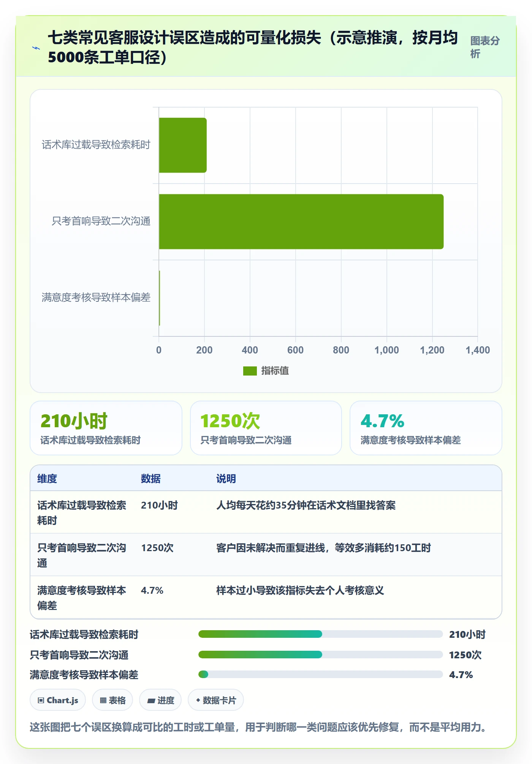Open the 210小时 data card
This screenshot has height=764, width=532.
(x=106, y=428)
